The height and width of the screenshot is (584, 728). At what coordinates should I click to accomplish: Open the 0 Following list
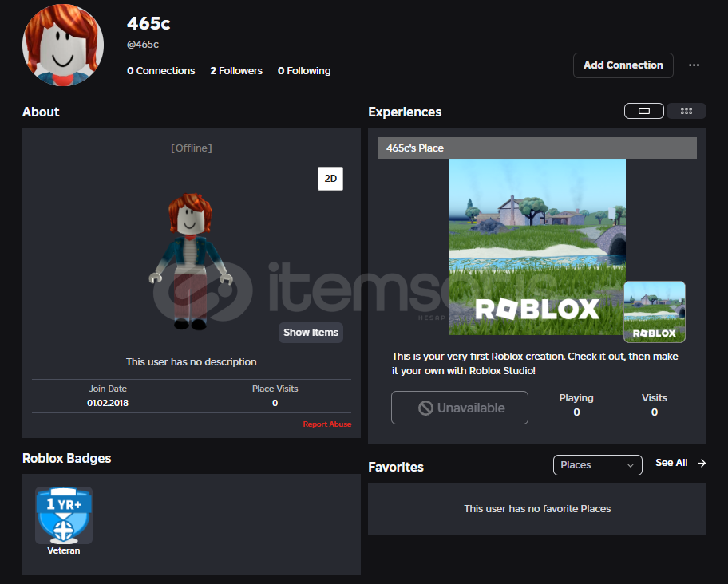coord(304,71)
